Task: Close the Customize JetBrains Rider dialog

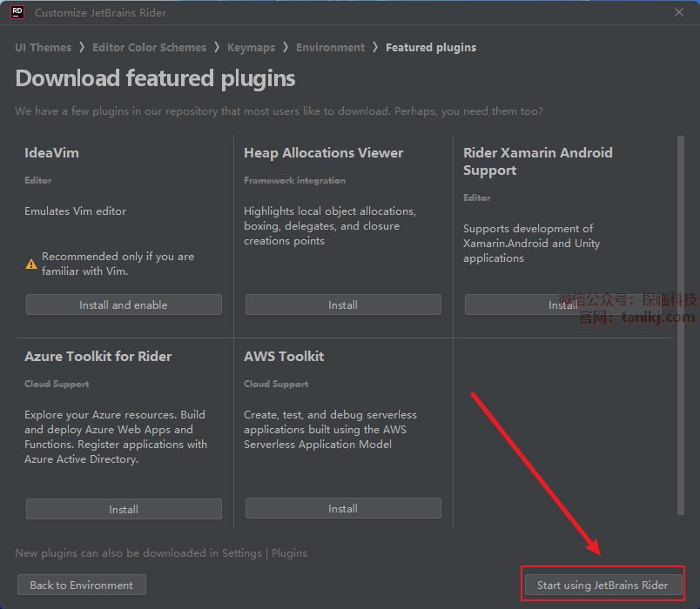Action: coord(679,12)
